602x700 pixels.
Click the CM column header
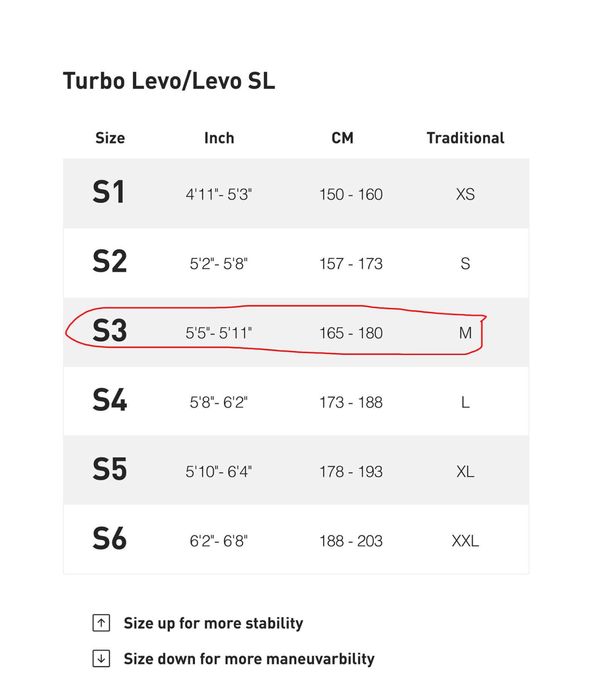[342, 138]
